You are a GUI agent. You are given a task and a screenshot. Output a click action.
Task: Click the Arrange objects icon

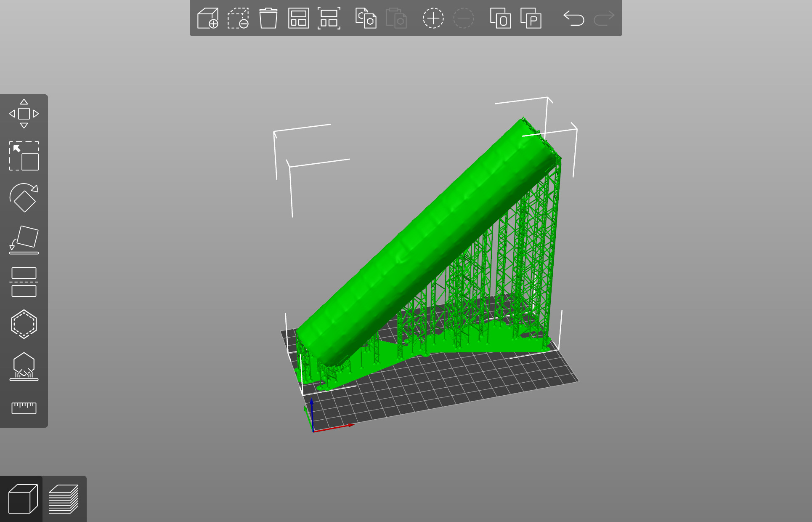299,18
